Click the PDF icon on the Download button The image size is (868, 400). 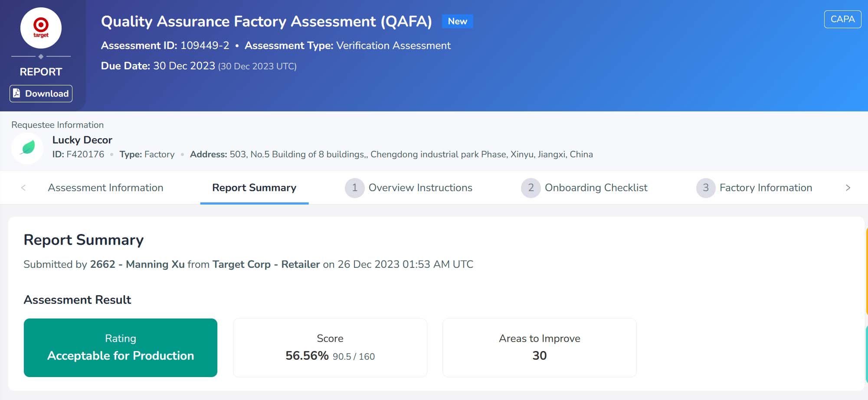click(16, 93)
